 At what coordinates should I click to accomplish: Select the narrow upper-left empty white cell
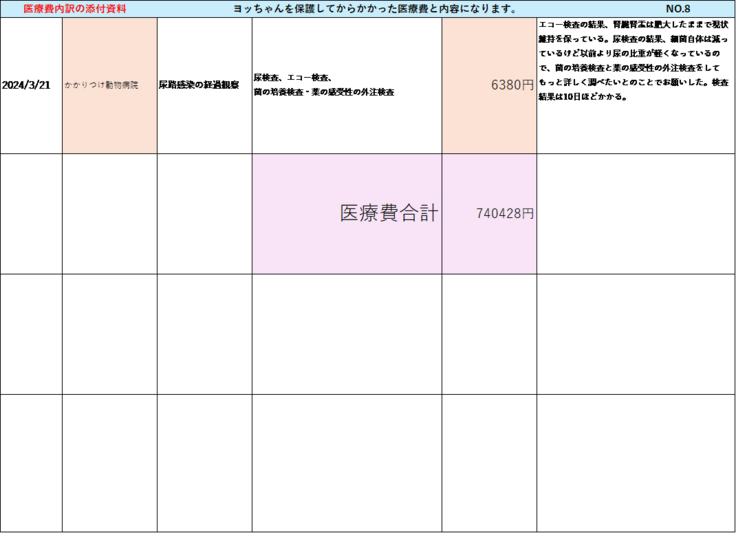click(204, 334)
